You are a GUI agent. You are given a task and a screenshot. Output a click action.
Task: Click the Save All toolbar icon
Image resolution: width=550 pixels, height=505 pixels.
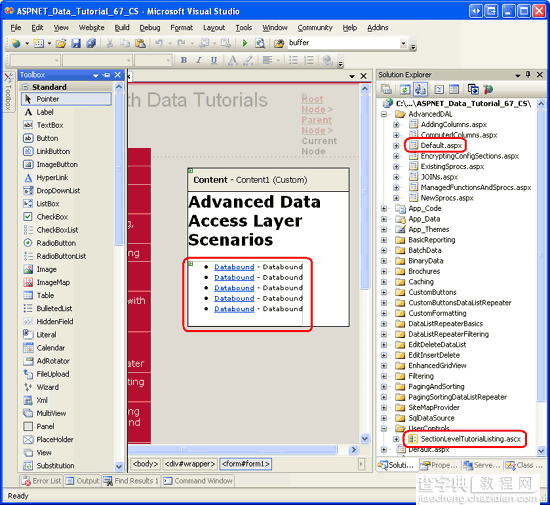91,43
